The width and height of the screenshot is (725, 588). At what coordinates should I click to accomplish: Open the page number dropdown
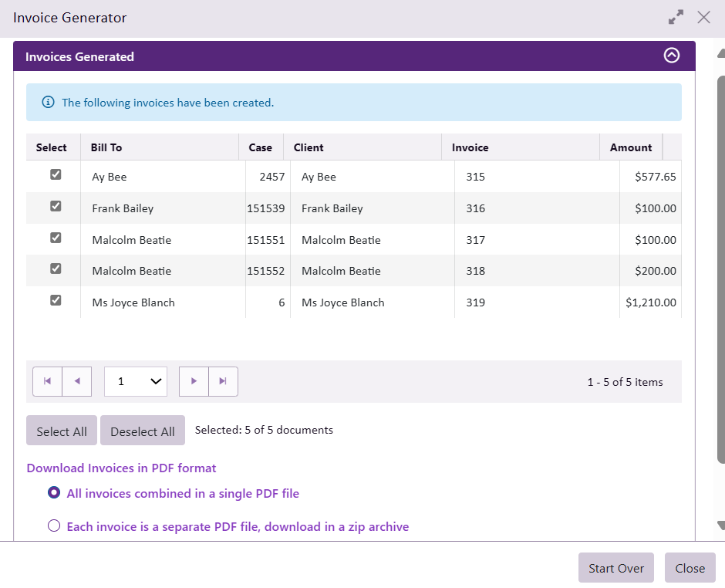136,381
